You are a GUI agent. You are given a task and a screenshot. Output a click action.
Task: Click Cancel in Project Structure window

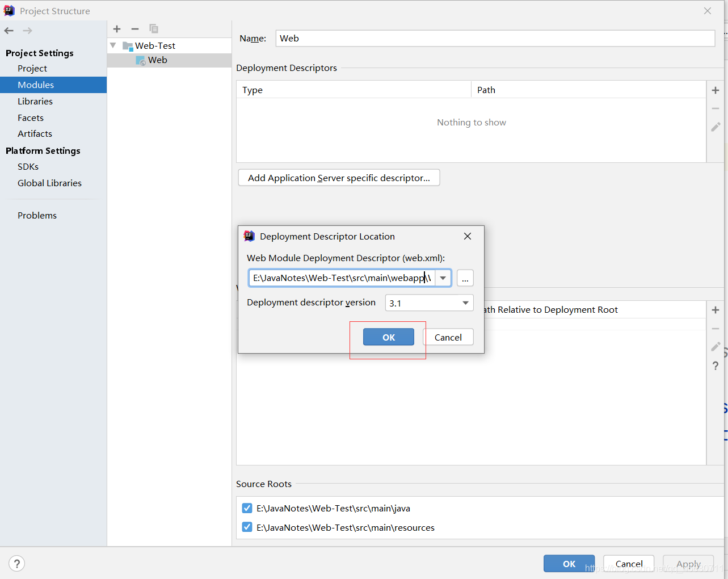629,564
